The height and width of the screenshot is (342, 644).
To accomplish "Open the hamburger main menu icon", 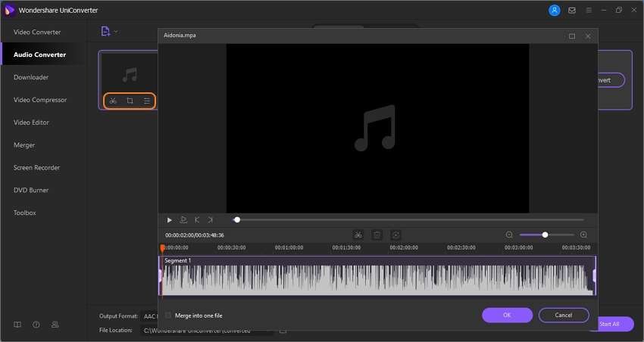I will 589,10.
